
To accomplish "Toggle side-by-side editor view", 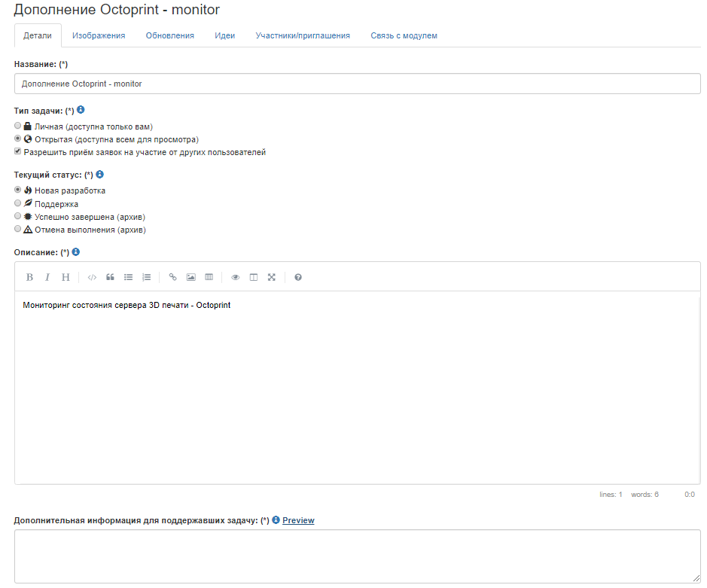I will (254, 277).
